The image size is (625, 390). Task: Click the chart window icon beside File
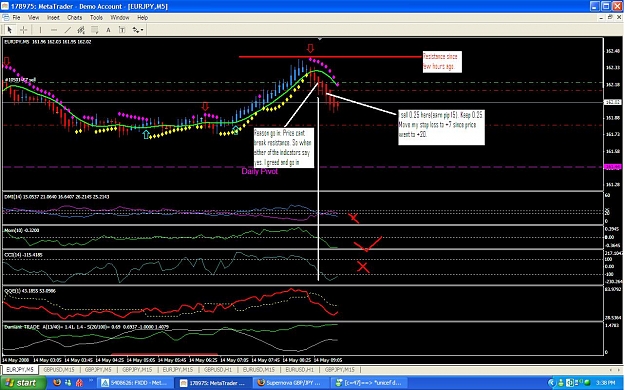click(6, 18)
